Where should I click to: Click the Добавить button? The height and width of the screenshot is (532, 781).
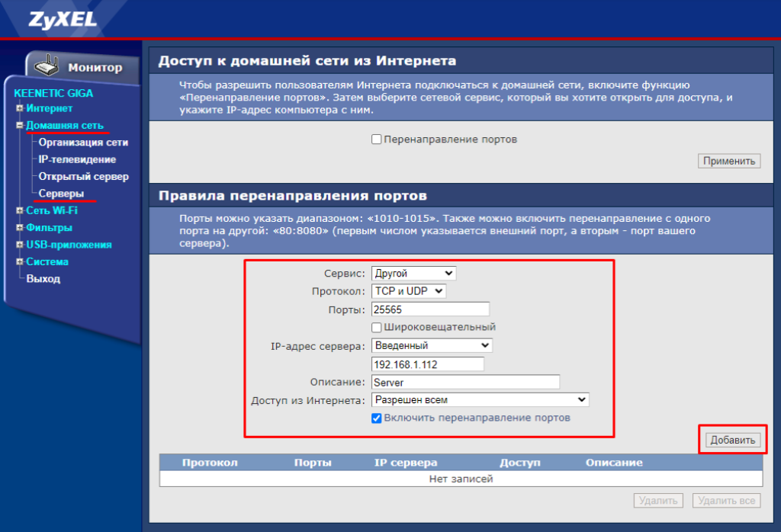(x=731, y=440)
